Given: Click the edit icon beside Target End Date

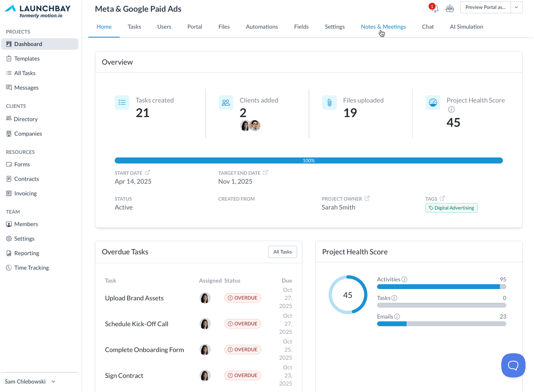Looking at the screenshot, I should 265,173.
